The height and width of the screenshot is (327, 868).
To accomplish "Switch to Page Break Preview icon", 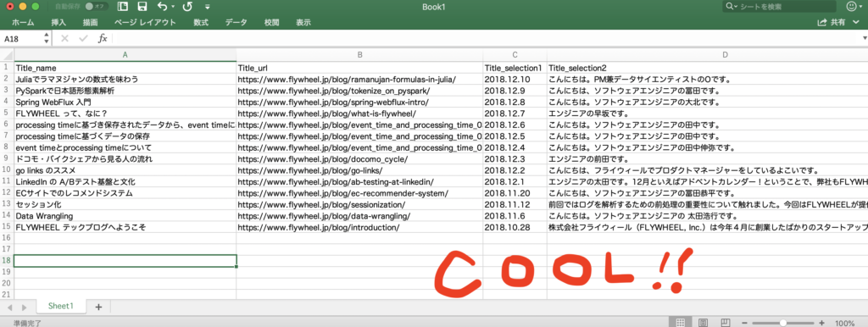I will (x=726, y=323).
